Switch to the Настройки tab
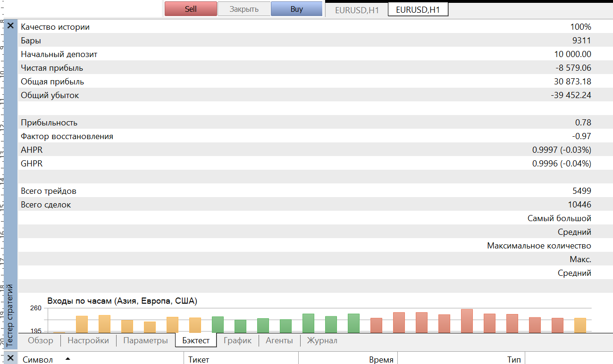Viewport: 613px width, 364px height. pos(88,340)
